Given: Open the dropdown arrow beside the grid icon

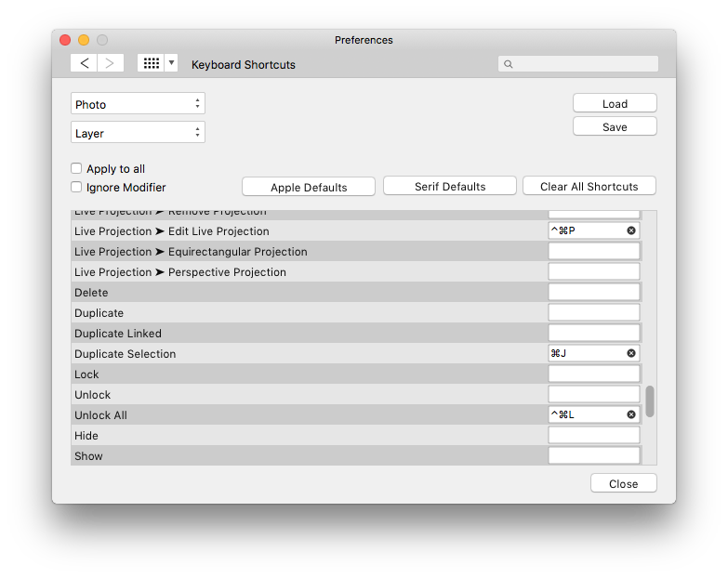Looking at the screenshot, I should pyautogui.click(x=171, y=63).
